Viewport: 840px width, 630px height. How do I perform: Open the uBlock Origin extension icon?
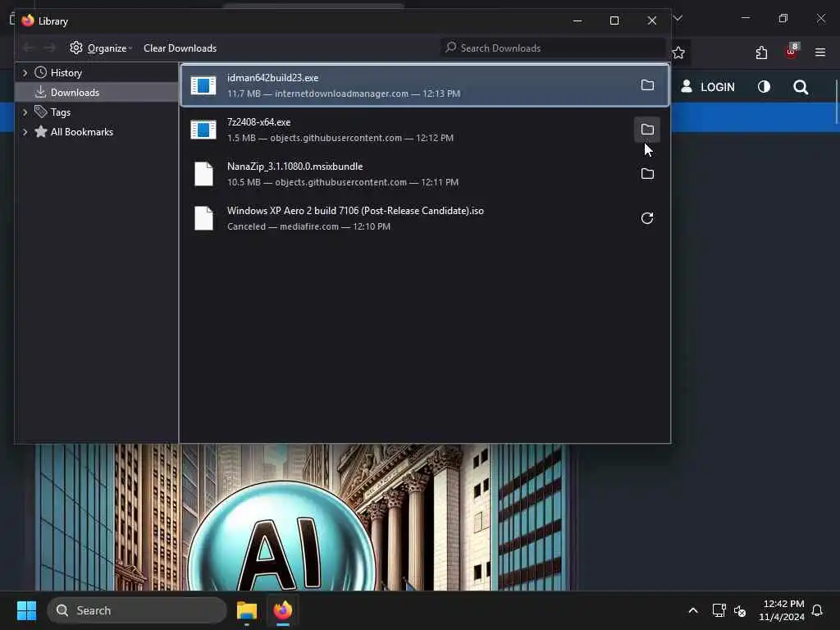(792, 52)
